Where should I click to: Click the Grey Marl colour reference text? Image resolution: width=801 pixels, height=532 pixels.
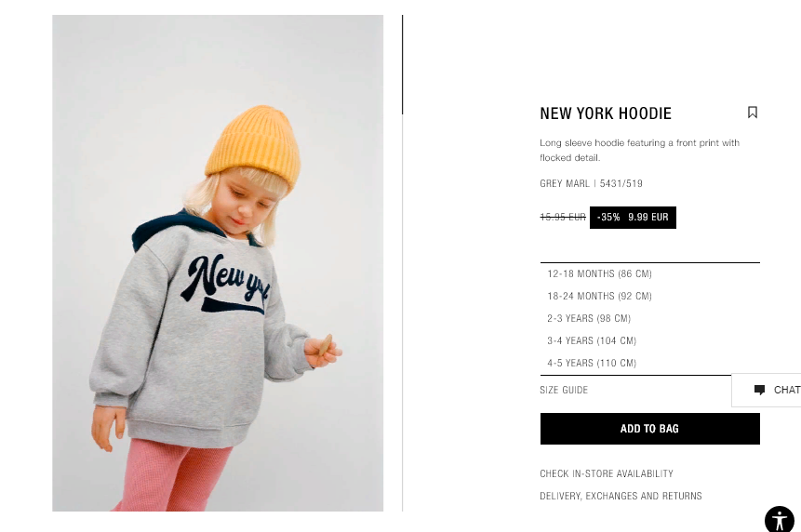click(591, 184)
